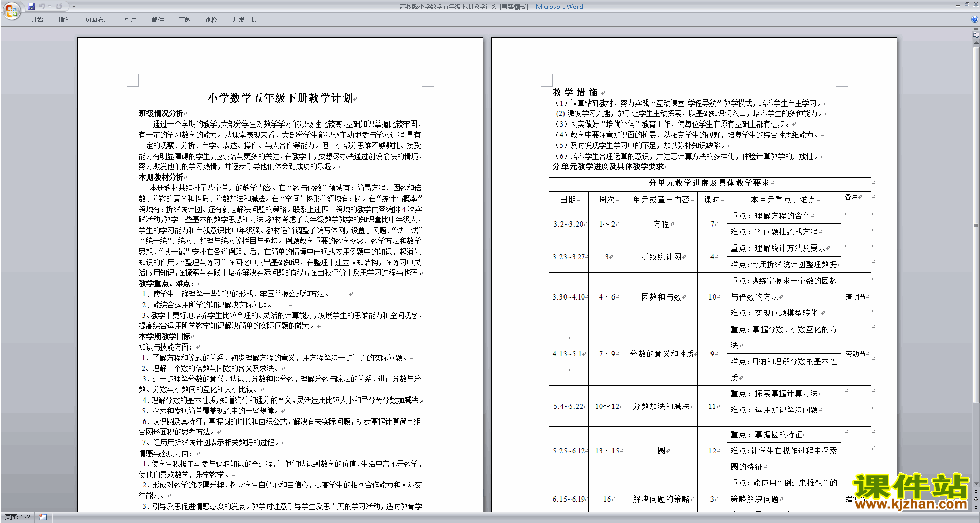Click the 周次 column header cell

(607, 200)
